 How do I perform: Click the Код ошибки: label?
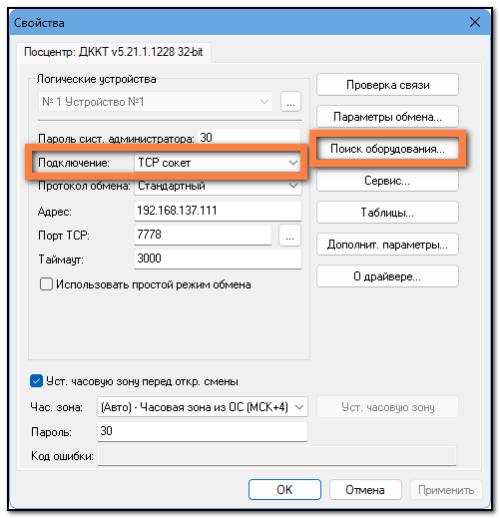click(x=62, y=456)
